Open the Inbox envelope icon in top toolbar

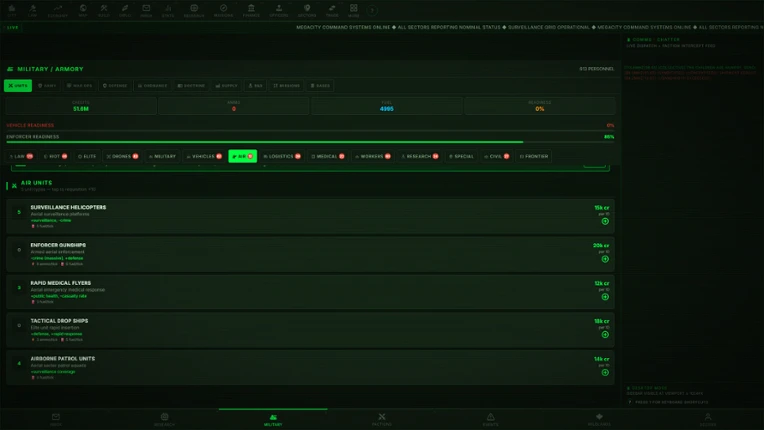146,10
